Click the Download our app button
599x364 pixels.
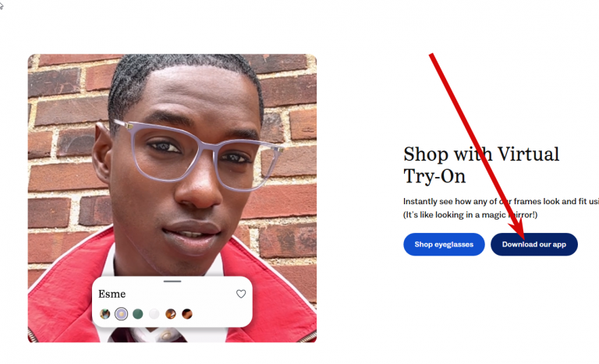(534, 245)
